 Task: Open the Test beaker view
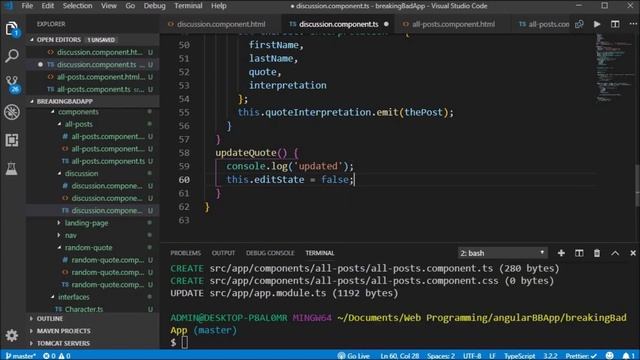[x=12, y=168]
